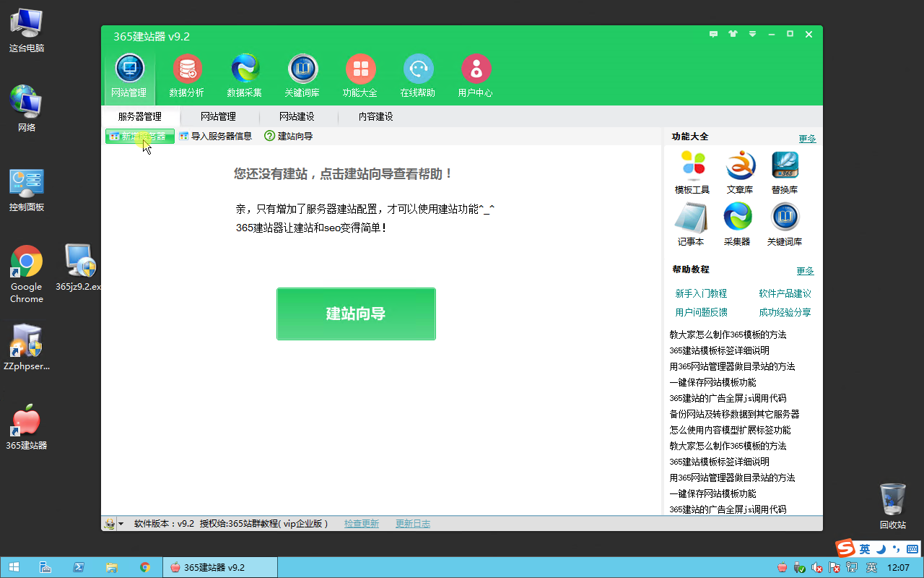Open File Explorer from the taskbar
Screen dimensions: 924x578
[112, 567]
